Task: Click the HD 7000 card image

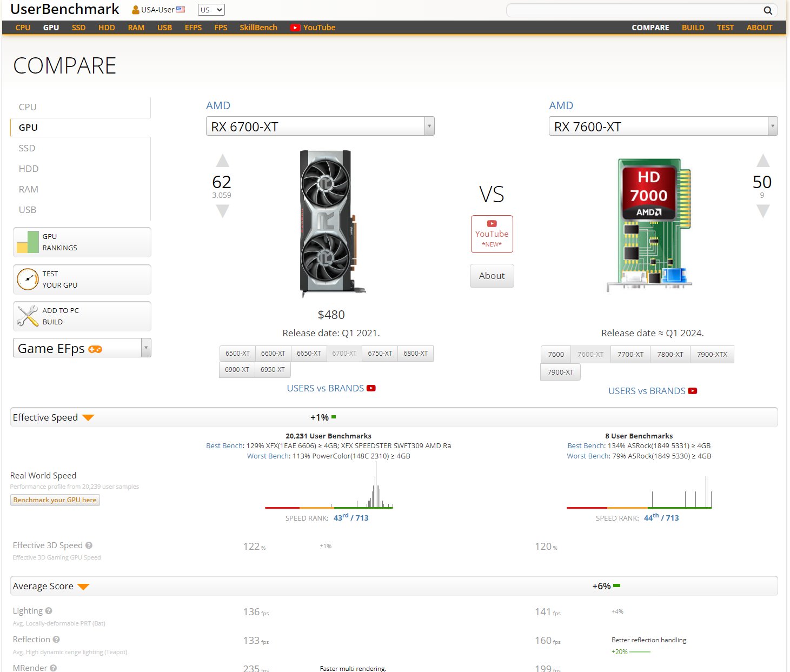Action: [649, 225]
